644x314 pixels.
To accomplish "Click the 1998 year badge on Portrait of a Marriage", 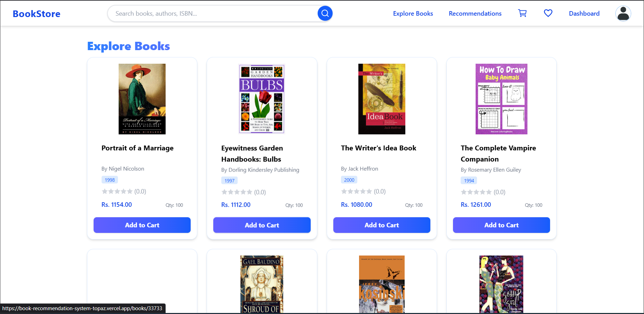I will click(110, 180).
